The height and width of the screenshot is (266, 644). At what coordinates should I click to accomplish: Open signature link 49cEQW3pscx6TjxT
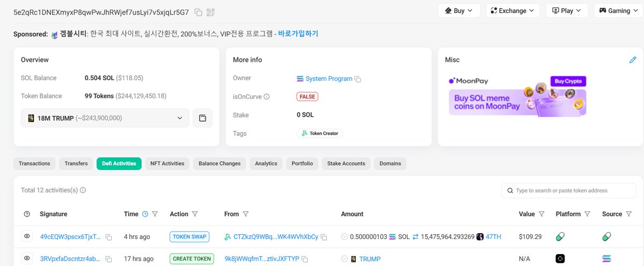click(x=70, y=236)
